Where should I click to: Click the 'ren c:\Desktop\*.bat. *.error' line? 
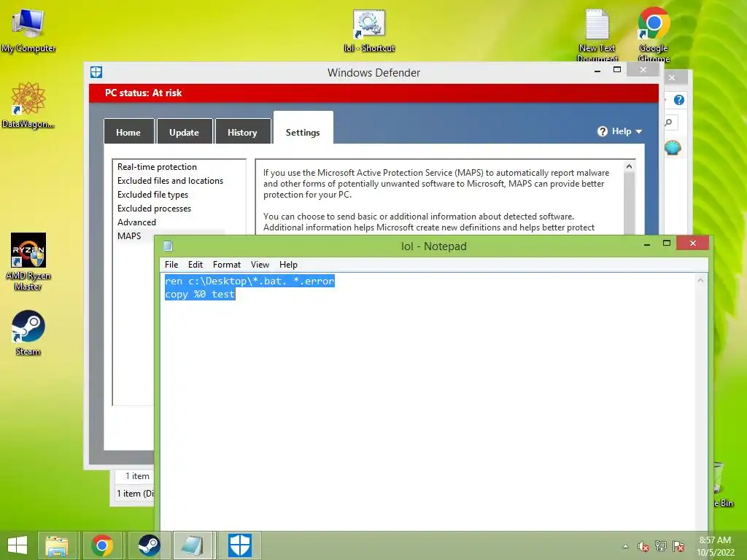249,281
